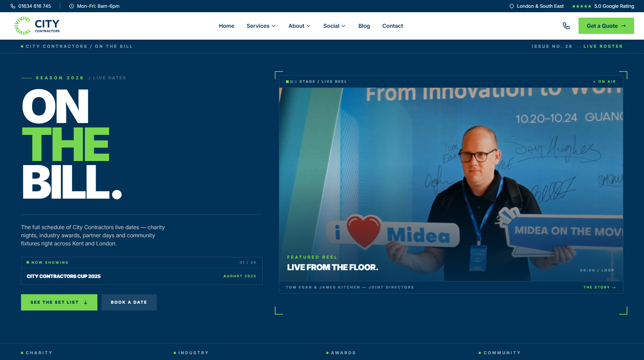644x360 pixels.
Task: Click the Now Showing label
Action: [50, 263]
